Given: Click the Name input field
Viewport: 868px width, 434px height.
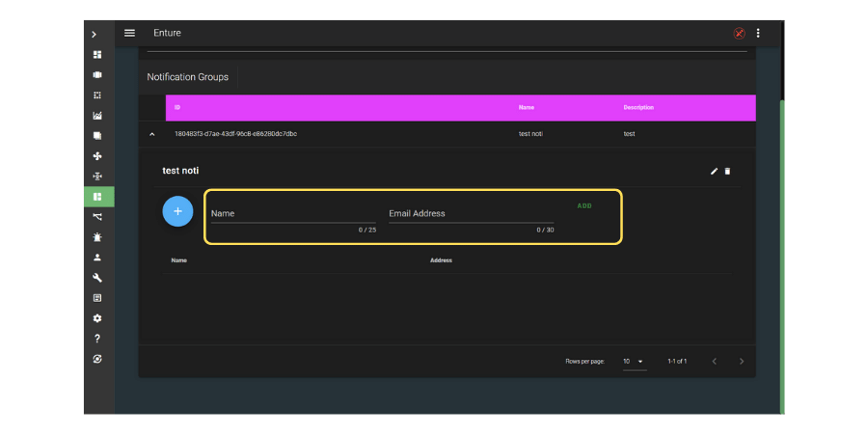Looking at the screenshot, I should tap(293, 214).
